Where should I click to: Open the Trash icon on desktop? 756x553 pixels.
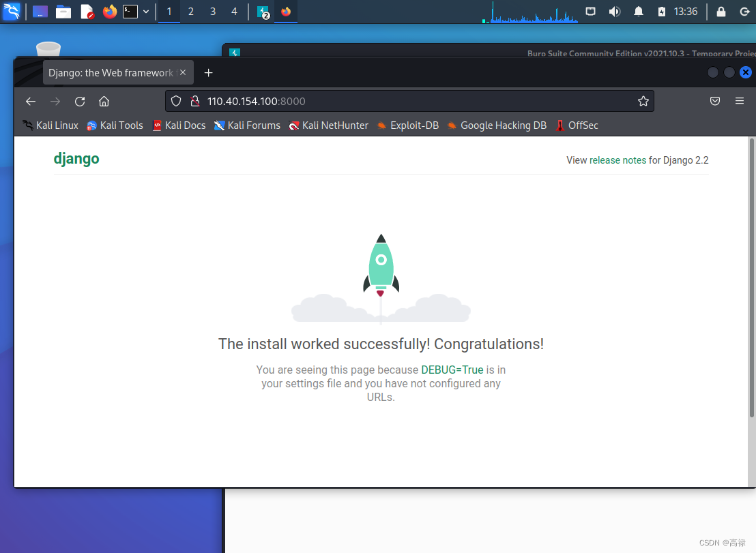[x=48, y=49]
